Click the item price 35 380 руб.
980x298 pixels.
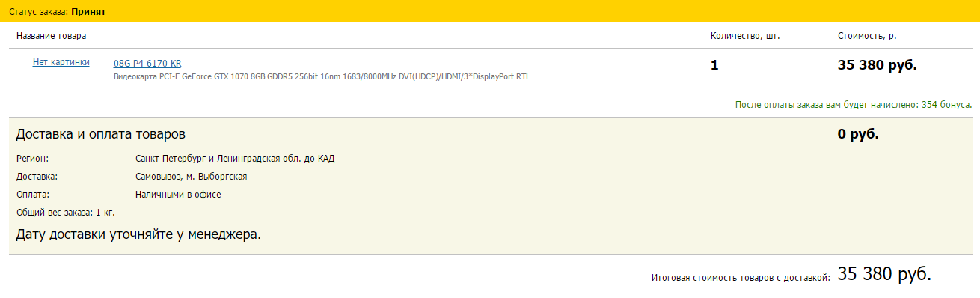click(x=878, y=65)
